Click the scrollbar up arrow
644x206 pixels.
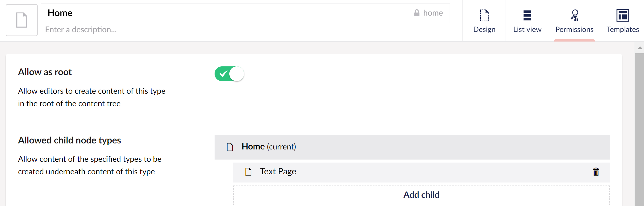pos(640,48)
